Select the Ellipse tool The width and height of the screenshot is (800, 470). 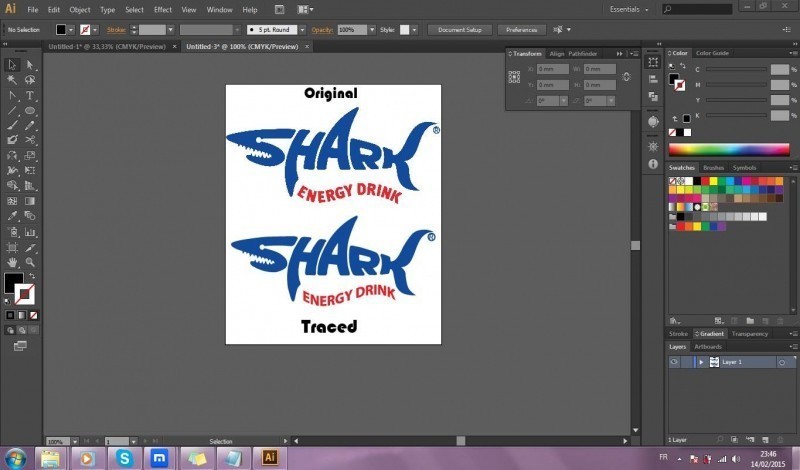(30, 110)
